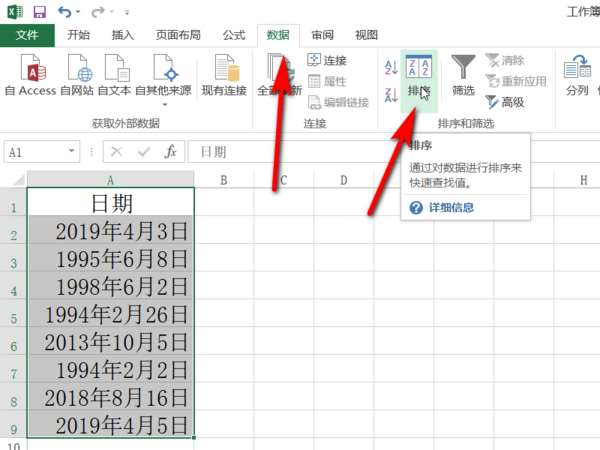
Task: Open the File (文件) tab
Action: pos(27,35)
